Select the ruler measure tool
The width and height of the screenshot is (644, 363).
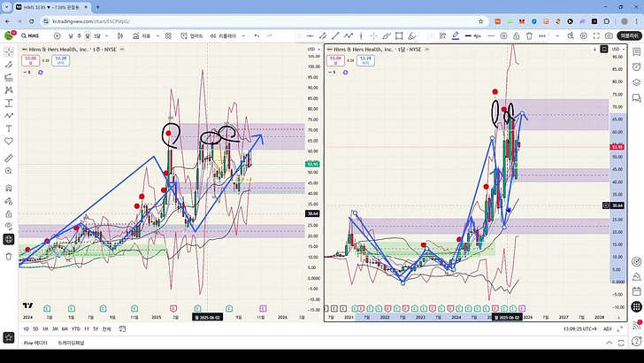(9, 158)
